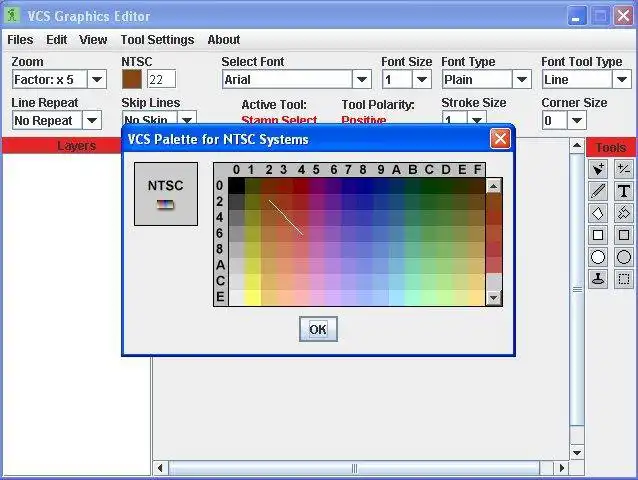Expand the Line Repeat dropdown
Viewport: 638px width, 480px height.
tap(92, 120)
